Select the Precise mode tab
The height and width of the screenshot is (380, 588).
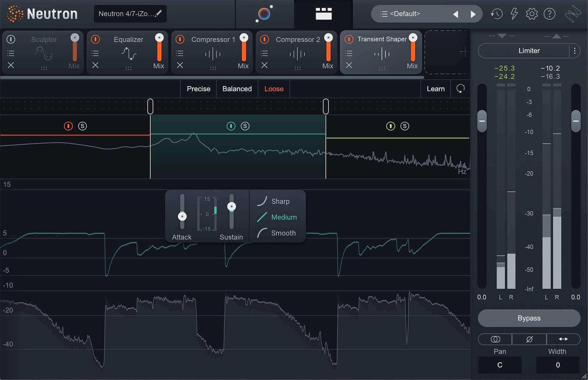[x=198, y=89]
